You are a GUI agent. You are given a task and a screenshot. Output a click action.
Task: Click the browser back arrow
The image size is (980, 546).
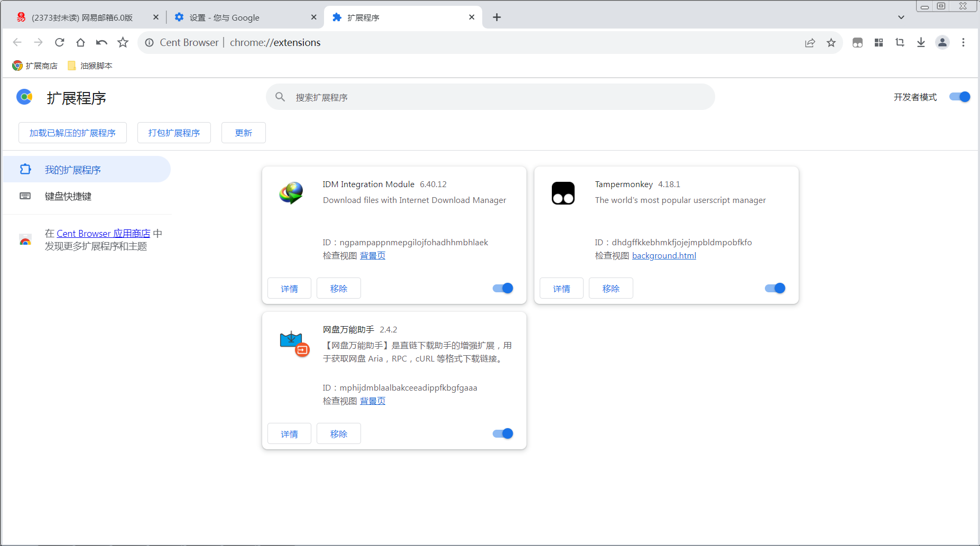[17, 42]
